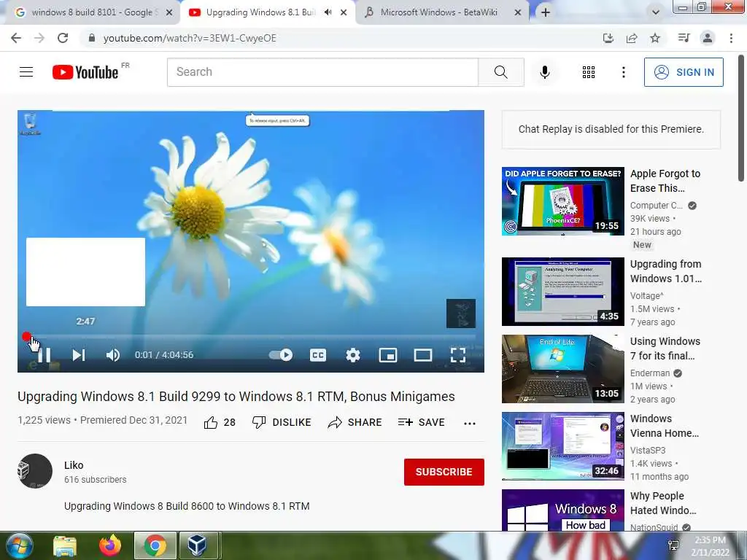This screenshot has width=747, height=560.
Task: Bookmark this page star icon
Action: [655, 38]
